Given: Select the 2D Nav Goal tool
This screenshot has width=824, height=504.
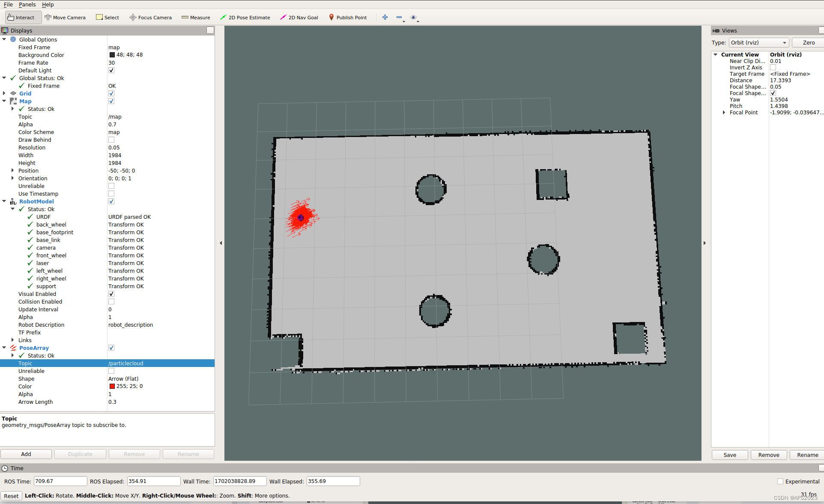Looking at the screenshot, I should (299, 18).
